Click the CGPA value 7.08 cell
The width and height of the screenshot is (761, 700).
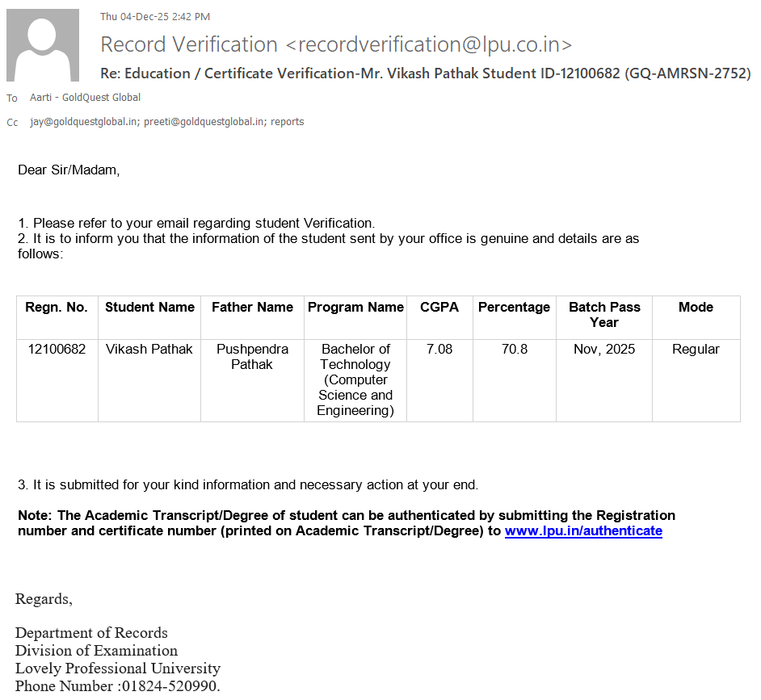click(439, 350)
